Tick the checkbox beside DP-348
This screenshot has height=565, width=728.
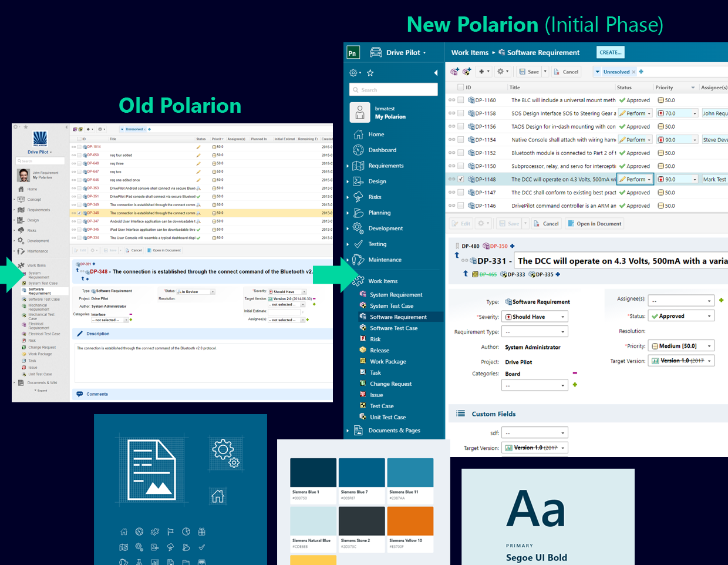tap(78, 213)
